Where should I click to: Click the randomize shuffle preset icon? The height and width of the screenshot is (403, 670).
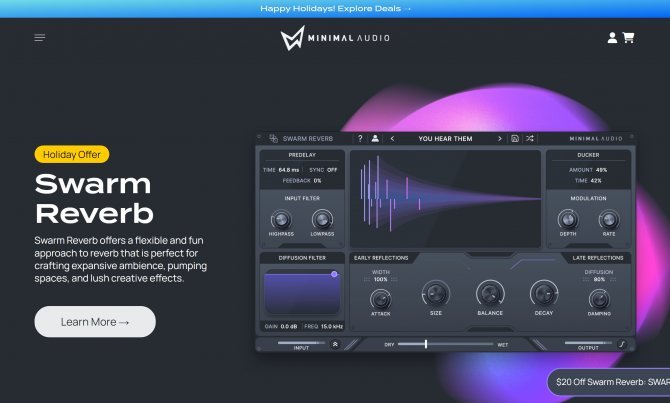pyautogui.click(x=530, y=138)
